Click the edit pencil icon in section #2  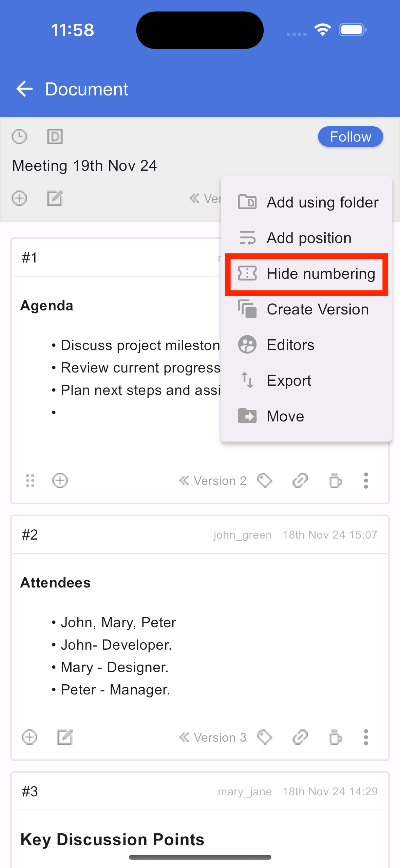pos(65,737)
